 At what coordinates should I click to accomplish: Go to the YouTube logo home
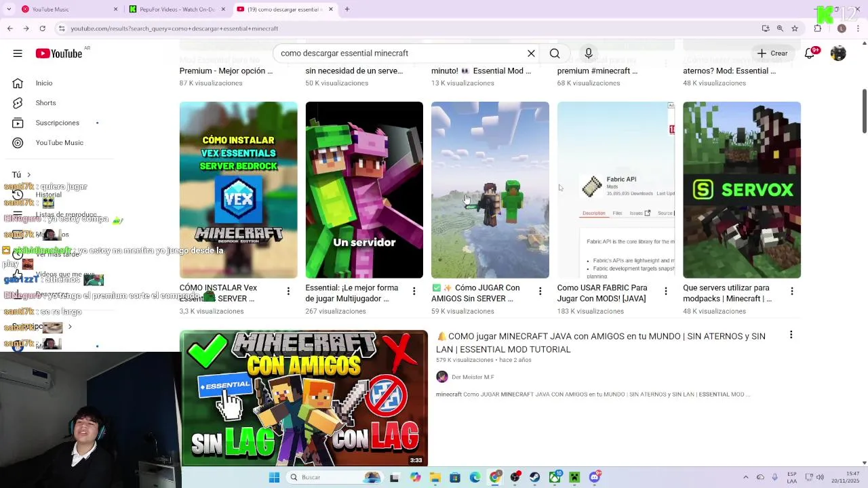(x=58, y=54)
